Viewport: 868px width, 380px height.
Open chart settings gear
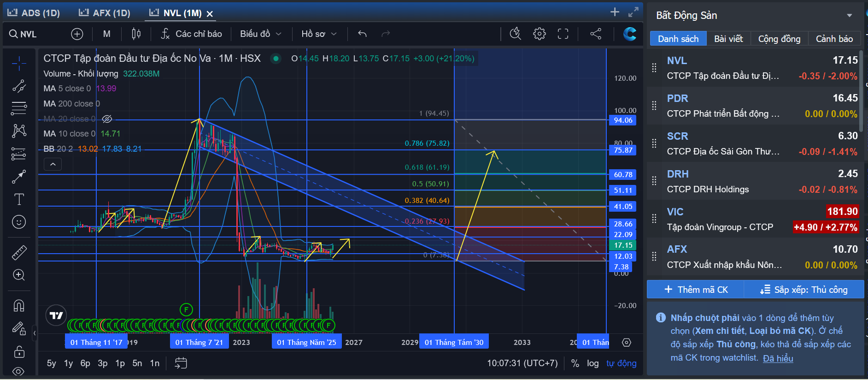(x=540, y=34)
